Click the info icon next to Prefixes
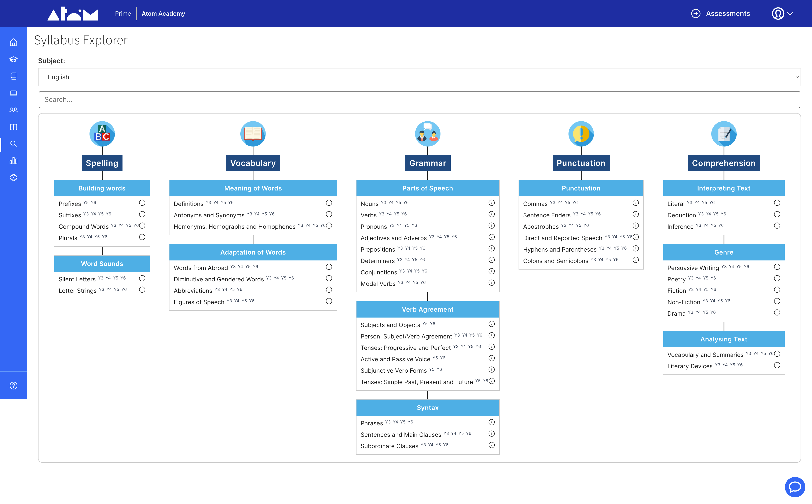This screenshot has height=504, width=812. 142,203
